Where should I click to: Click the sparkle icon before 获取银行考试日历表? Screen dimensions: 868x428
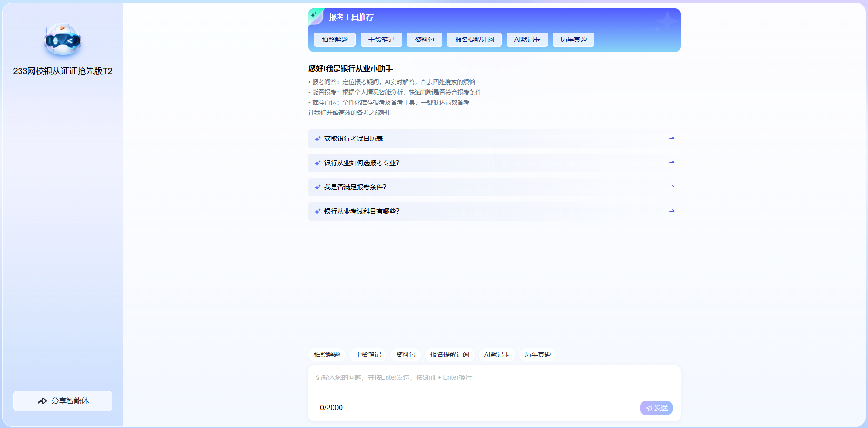(318, 138)
